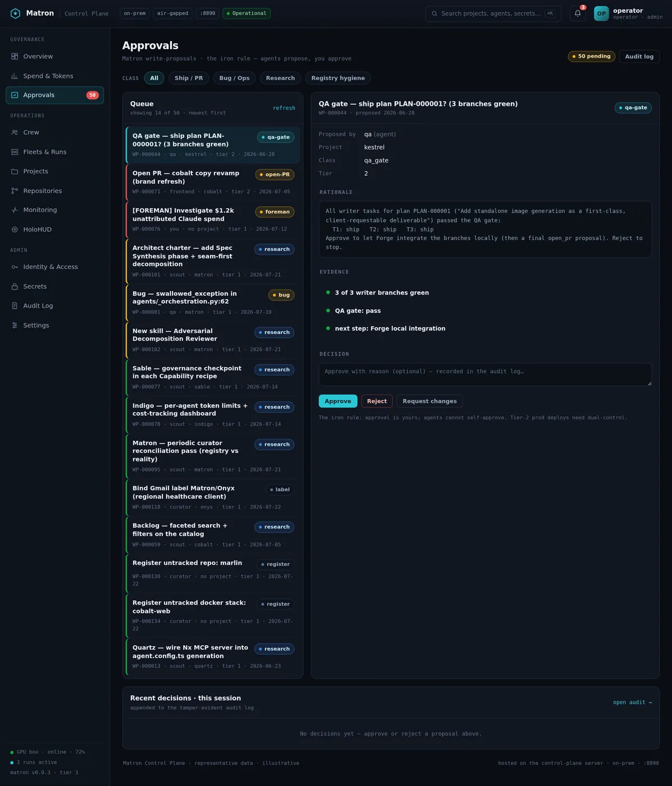Select Open PR cobalt copy revamp item
672x786 pixels.
pos(213,183)
